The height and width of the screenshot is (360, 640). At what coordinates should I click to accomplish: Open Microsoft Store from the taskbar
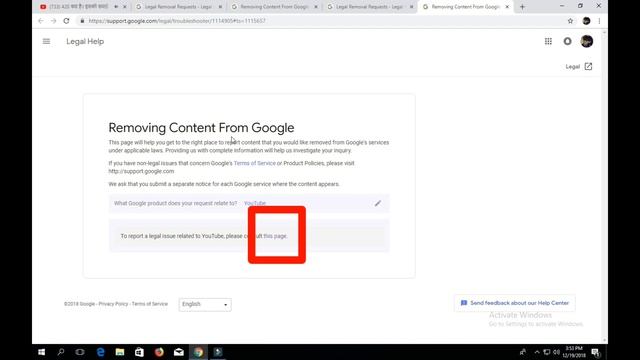pos(139,352)
